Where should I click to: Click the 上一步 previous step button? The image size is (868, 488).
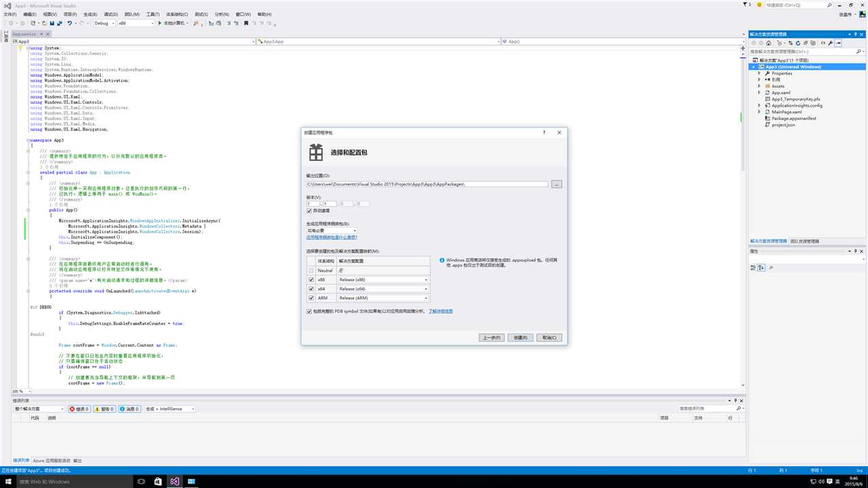tap(492, 338)
